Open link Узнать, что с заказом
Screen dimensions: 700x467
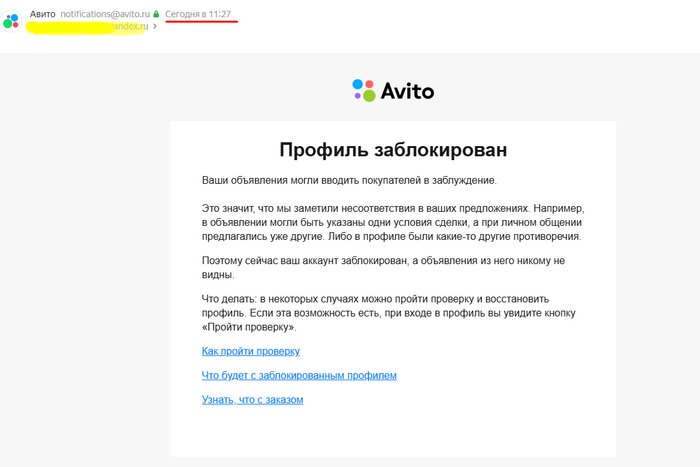point(253,400)
